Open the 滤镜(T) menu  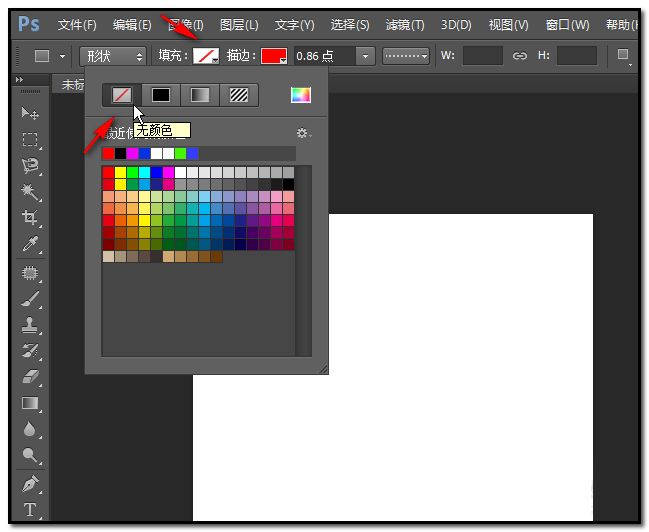tap(404, 24)
